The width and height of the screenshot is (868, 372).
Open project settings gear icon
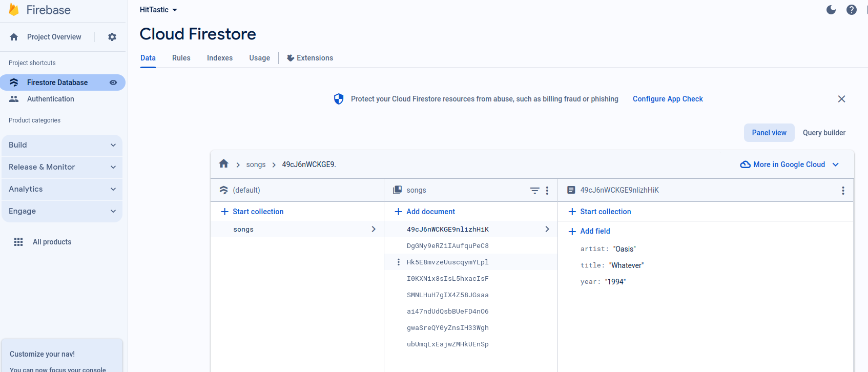[112, 37]
